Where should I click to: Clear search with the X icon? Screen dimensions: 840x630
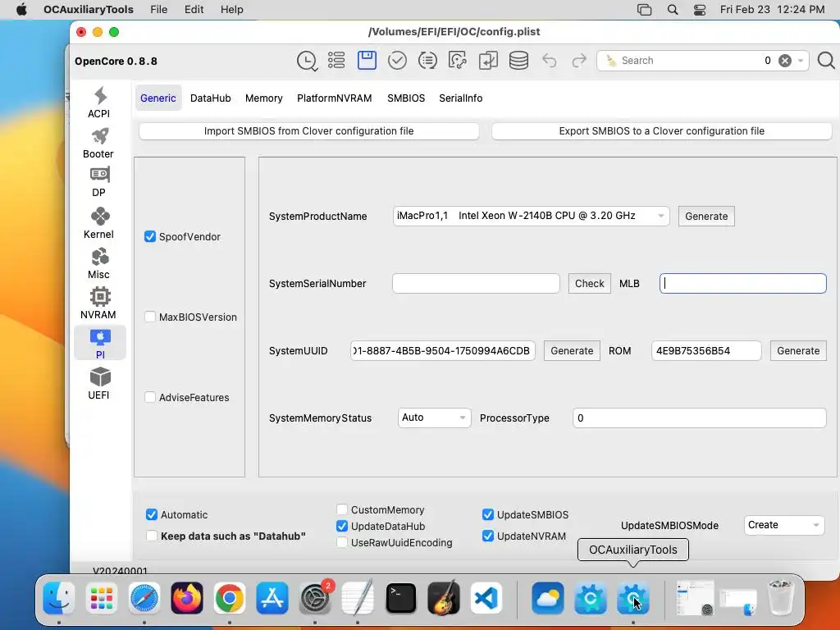(785, 61)
